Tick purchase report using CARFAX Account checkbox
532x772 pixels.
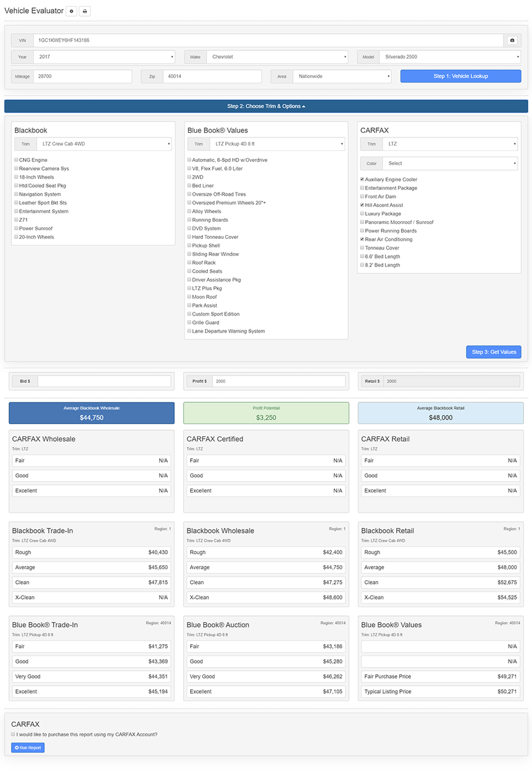pyautogui.click(x=13, y=734)
